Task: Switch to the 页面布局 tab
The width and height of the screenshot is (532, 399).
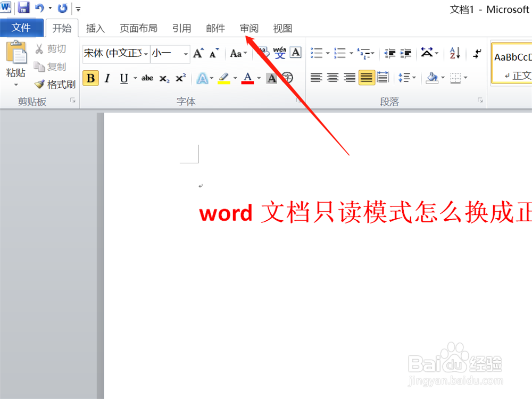Action: [x=138, y=28]
